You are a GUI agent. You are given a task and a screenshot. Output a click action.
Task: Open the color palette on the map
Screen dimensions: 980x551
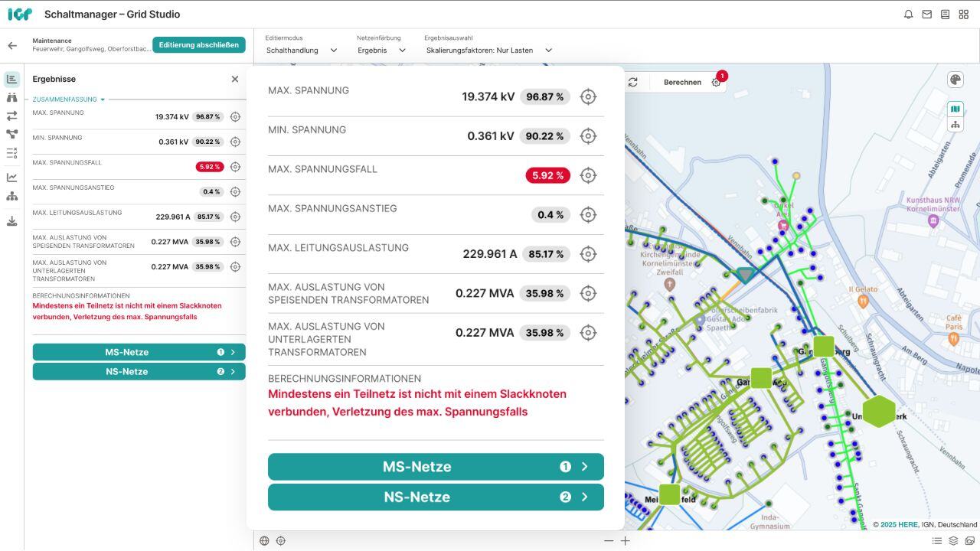point(955,80)
